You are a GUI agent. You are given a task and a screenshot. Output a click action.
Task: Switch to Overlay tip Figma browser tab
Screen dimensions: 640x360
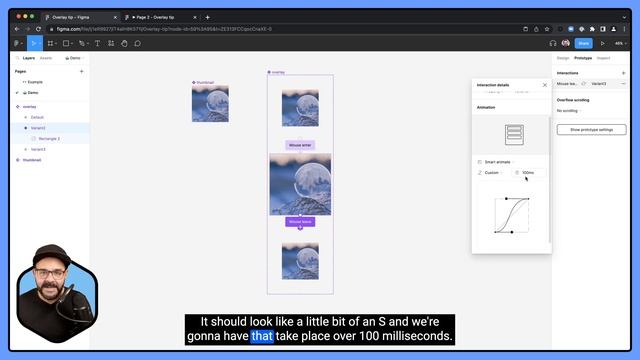click(x=80, y=17)
